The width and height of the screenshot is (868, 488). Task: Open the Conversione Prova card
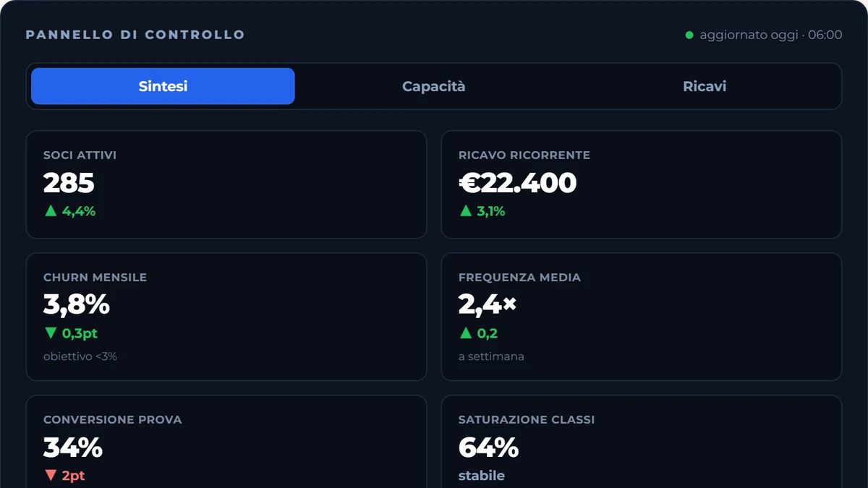coord(226,442)
